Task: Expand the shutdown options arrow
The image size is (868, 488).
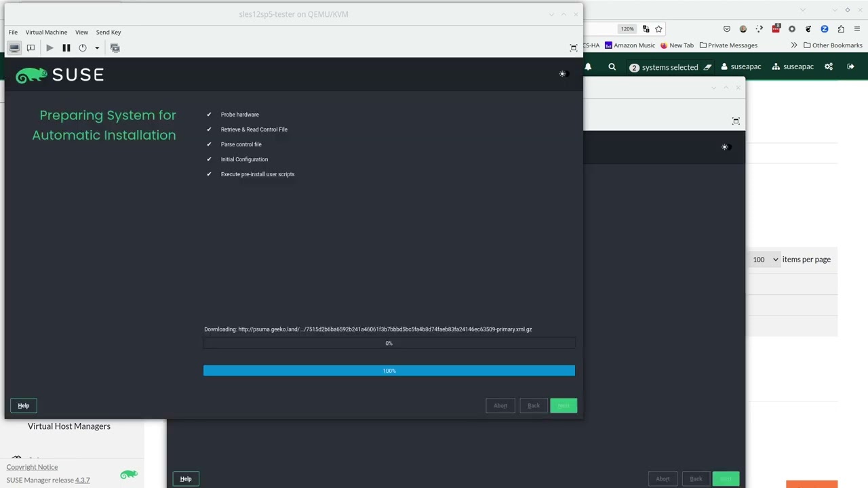Action: (97, 47)
